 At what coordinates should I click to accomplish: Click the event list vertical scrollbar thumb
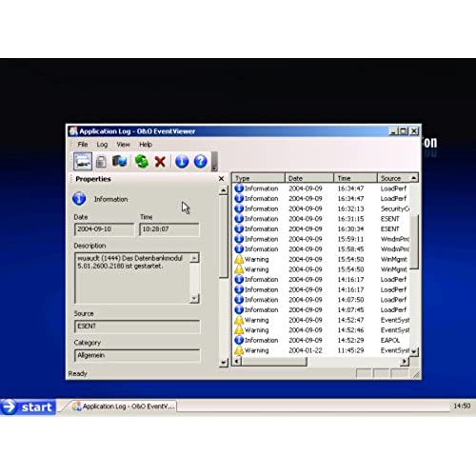414,242
